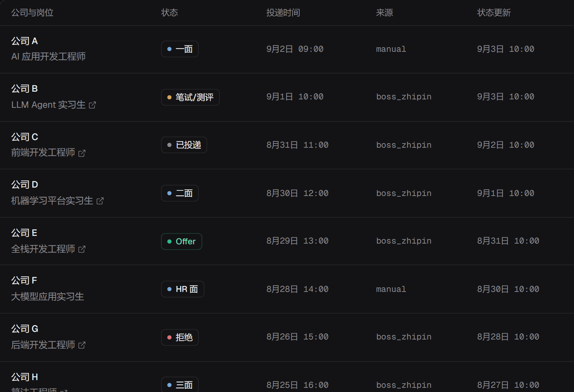Click the 拒绝 status badge for 公司 G
The image size is (574, 392).
[x=180, y=337]
